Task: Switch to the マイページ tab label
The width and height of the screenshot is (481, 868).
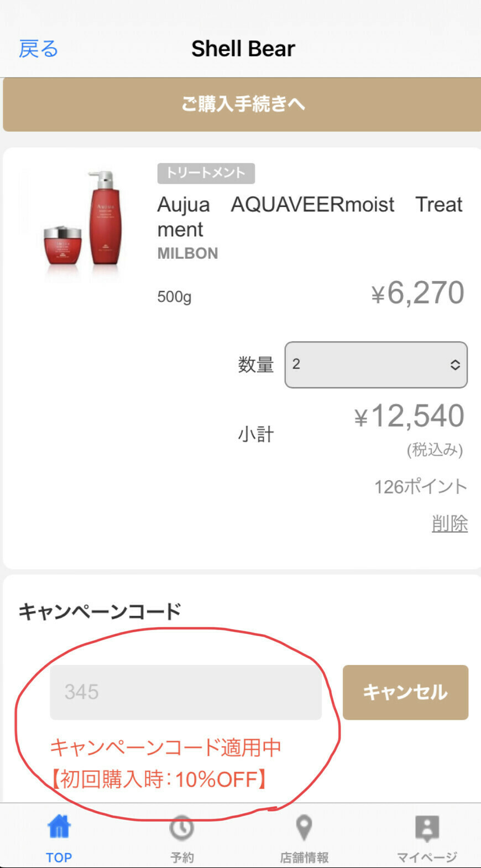Action: tap(427, 857)
